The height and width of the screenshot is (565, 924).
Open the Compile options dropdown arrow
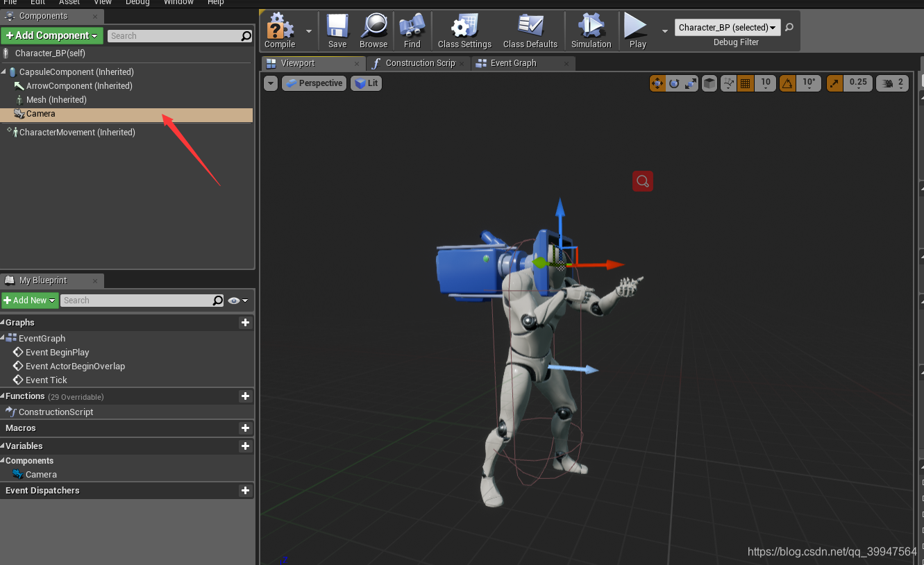tap(309, 31)
